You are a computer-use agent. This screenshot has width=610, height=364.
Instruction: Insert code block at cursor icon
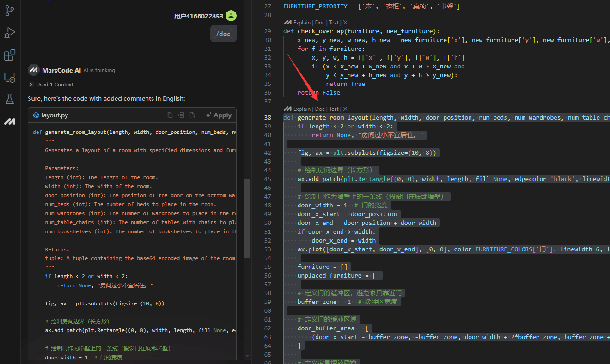(x=181, y=115)
